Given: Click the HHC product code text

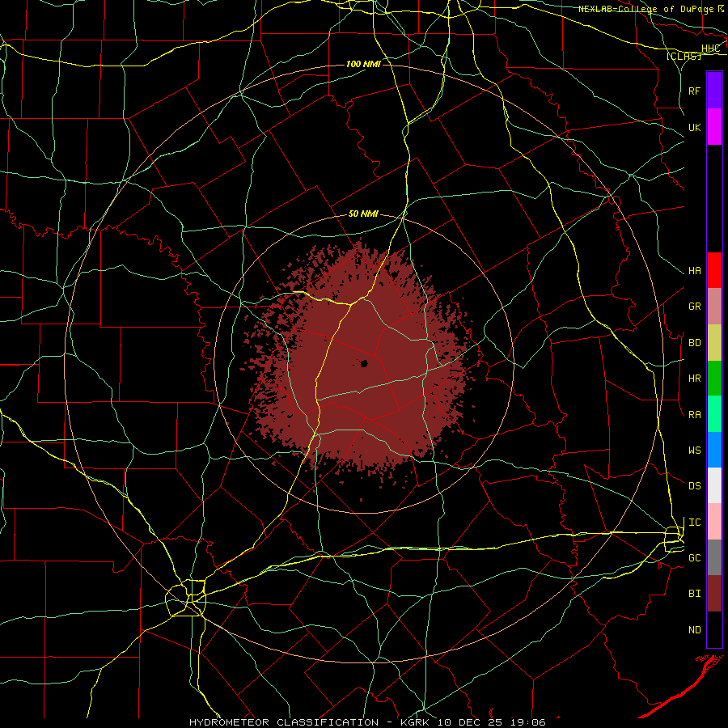Looking at the screenshot, I should pos(710,49).
